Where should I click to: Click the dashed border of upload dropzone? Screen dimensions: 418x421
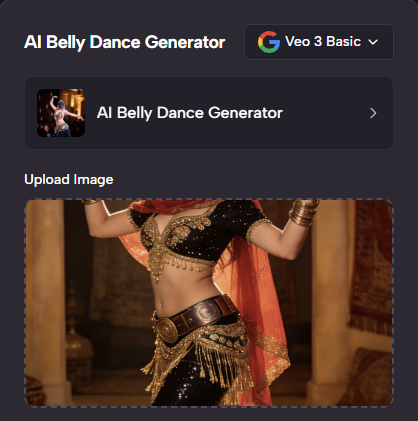[x=209, y=199]
